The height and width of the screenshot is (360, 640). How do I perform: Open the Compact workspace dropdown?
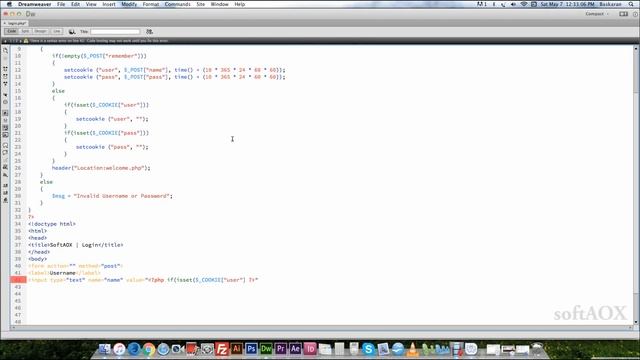pos(597,14)
